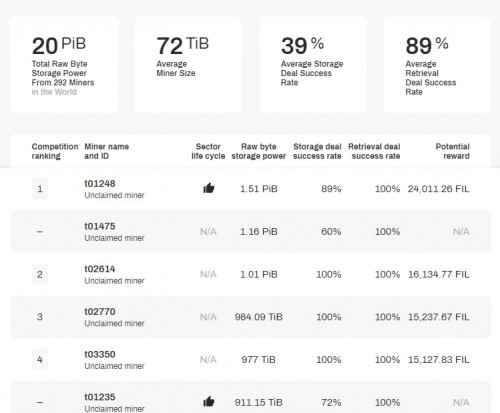
Task: Sort by Retrieval deal success rate header
Action: [374, 151]
